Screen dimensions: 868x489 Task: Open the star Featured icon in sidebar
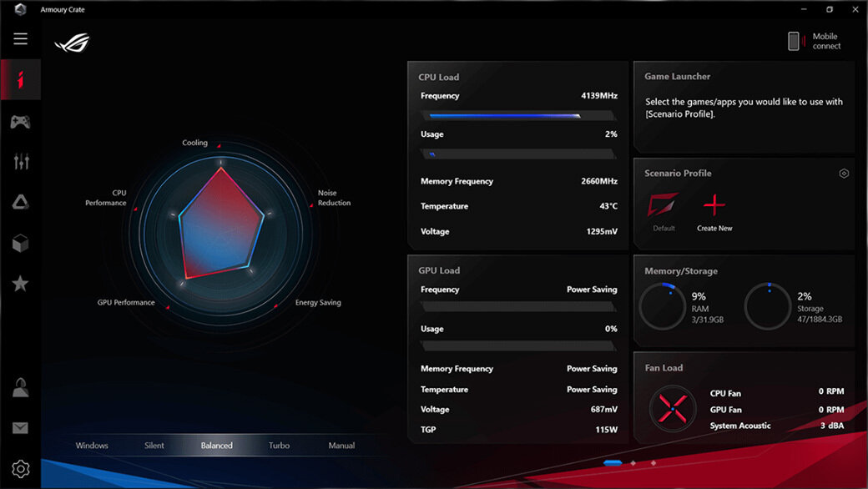(x=20, y=284)
